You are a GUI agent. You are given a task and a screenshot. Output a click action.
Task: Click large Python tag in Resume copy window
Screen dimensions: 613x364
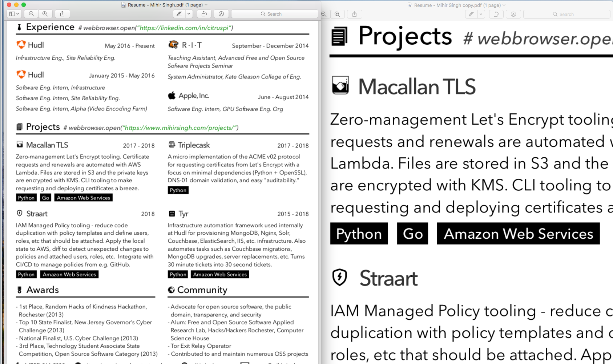pos(359,234)
